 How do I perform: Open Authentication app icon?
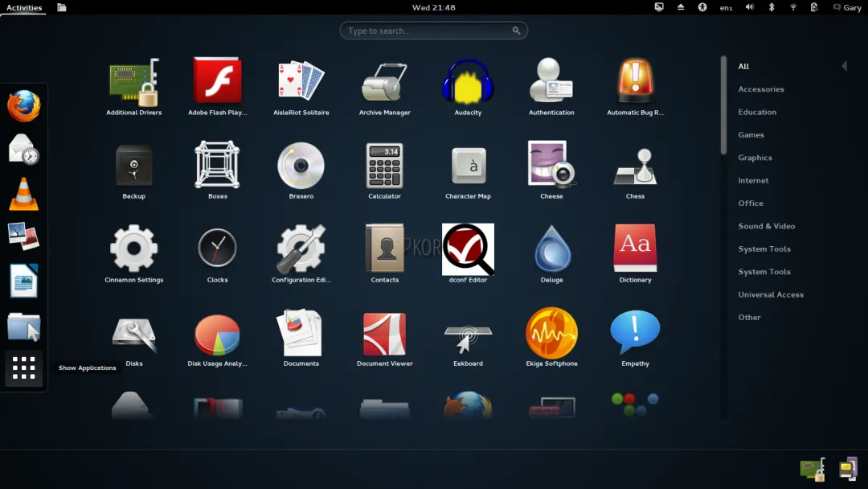coord(551,81)
